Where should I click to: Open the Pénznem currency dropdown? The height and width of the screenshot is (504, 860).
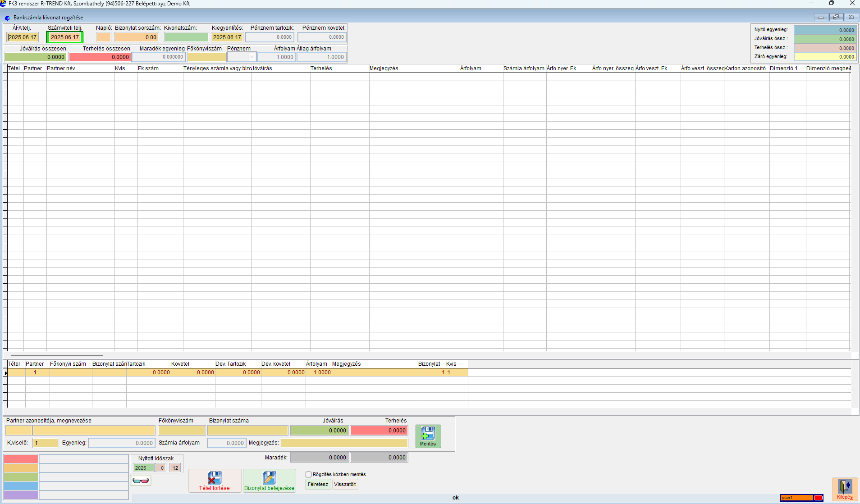tap(252, 57)
